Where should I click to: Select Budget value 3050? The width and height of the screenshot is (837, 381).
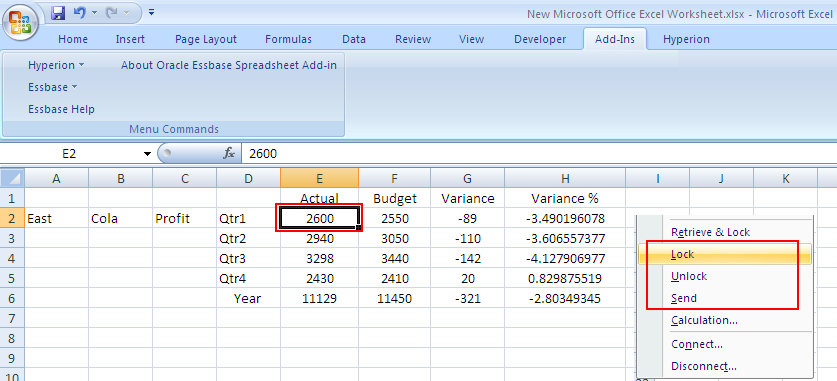pos(394,239)
